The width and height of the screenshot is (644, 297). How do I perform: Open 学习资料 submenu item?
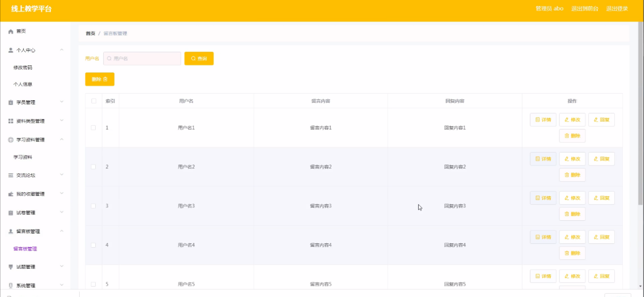pyautogui.click(x=23, y=157)
